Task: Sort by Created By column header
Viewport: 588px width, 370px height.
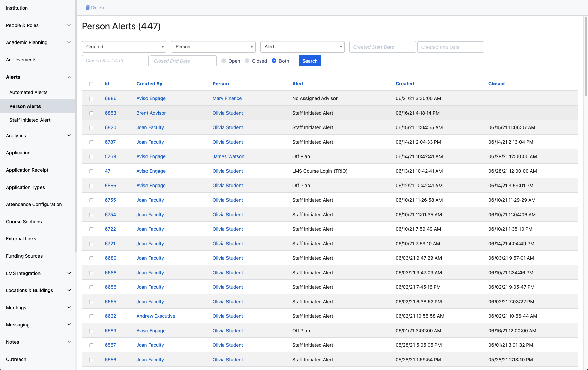Action: 149,84
